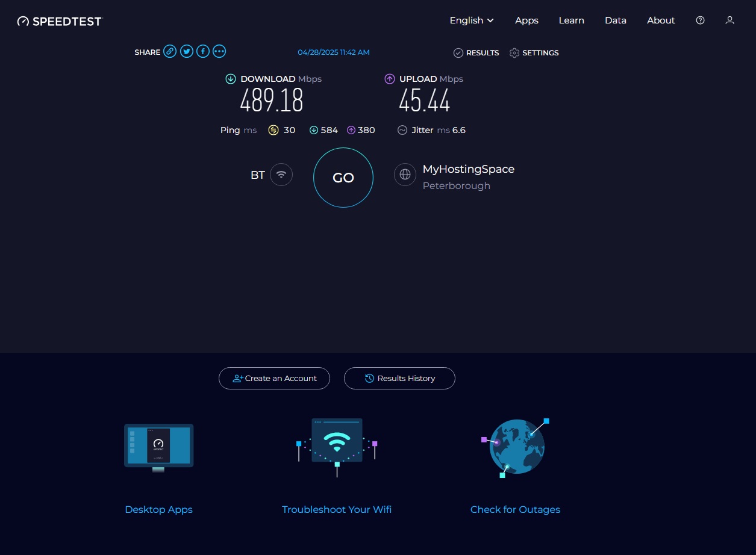Viewport: 756px width, 555px height.
Task: Click the Settings gear icon
Action: [x=514, y=53]
